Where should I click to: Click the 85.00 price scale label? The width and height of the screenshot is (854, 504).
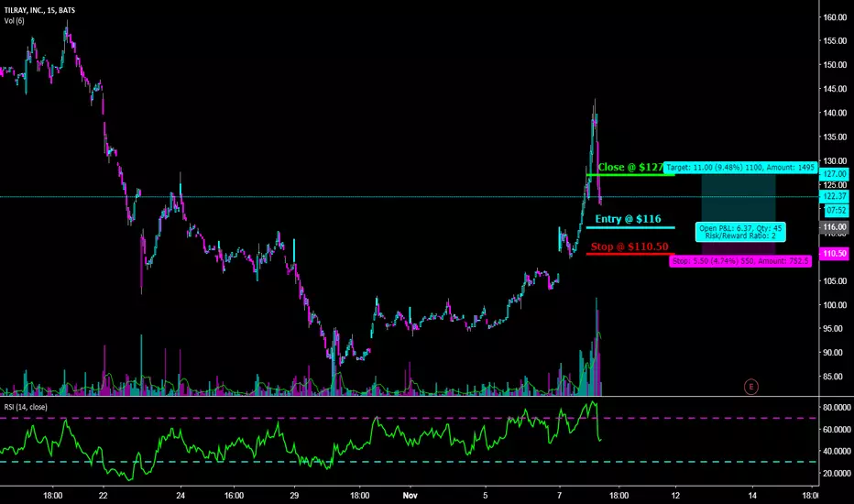835,377
